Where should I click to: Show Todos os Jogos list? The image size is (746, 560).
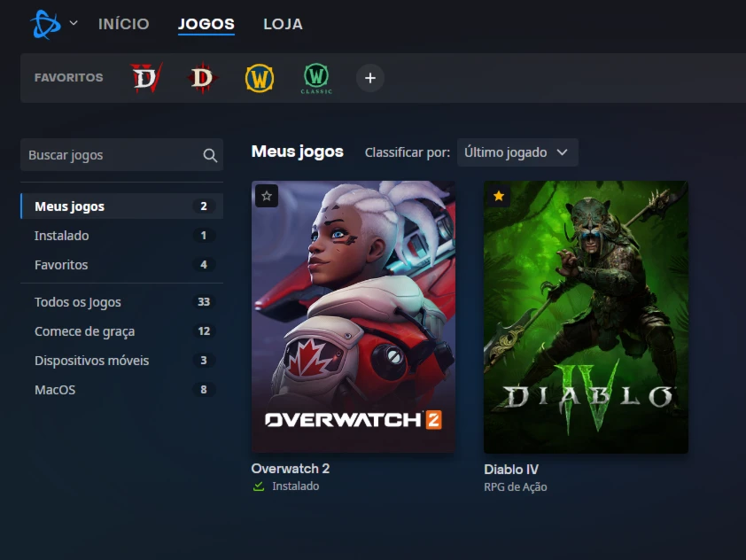click(x=121, y=301)
